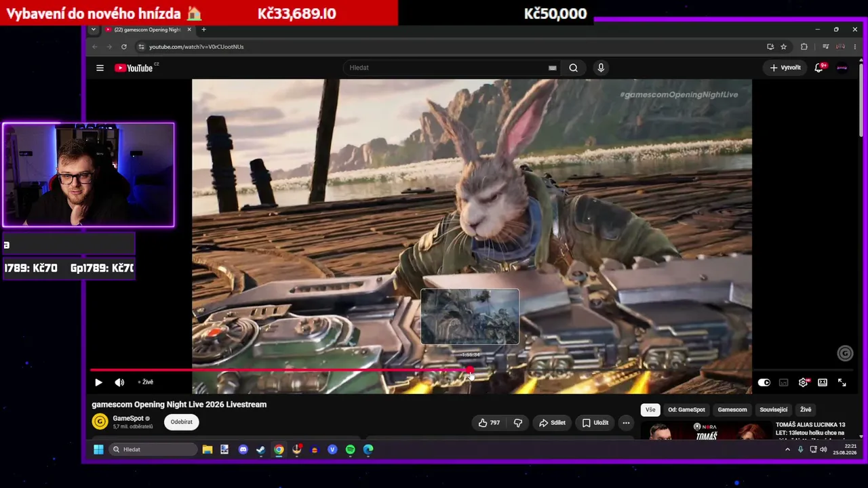This screenshot has height=488, width=868.
Task: Jump to live with the Živě indicator
Action: pyautogui.click(x=146, y=382)
